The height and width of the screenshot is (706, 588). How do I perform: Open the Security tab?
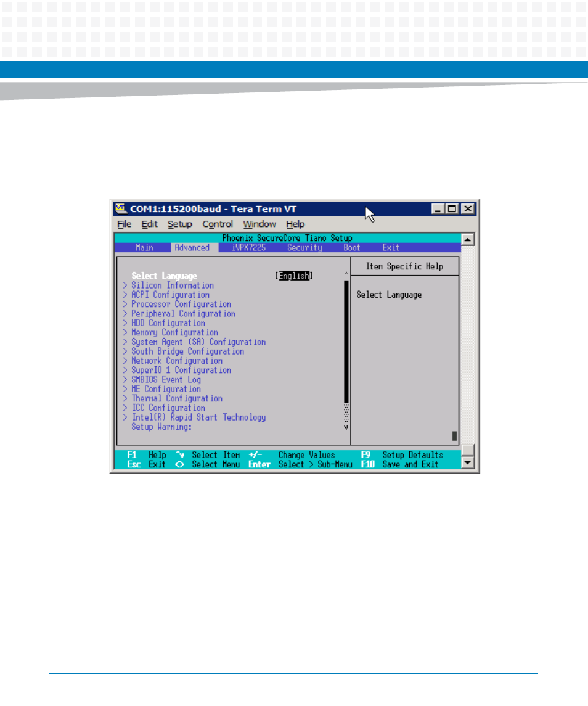(305, 248)
